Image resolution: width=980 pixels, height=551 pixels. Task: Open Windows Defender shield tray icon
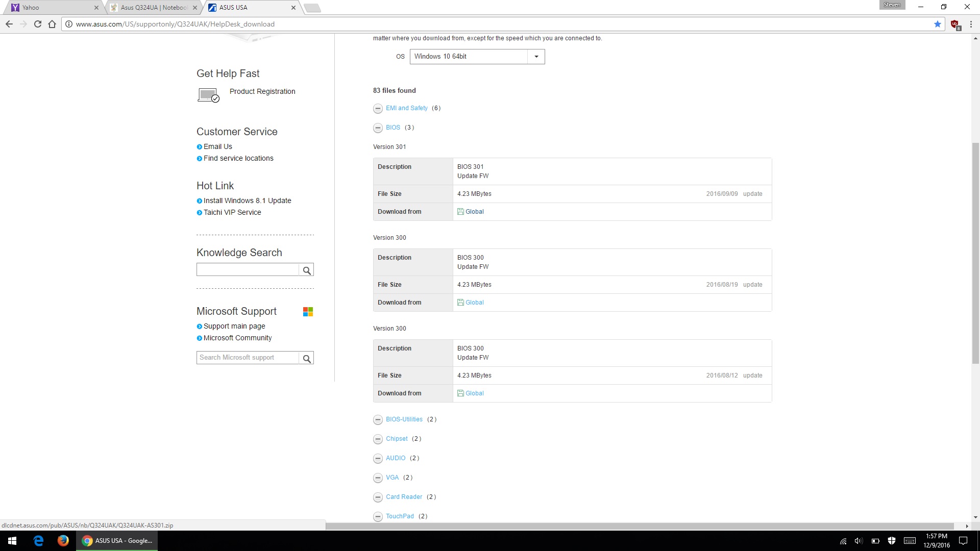click(892, 541)
